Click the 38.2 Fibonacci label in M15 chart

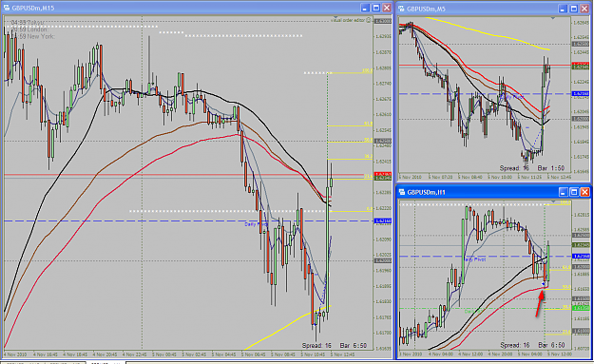(x=368, y=156)
